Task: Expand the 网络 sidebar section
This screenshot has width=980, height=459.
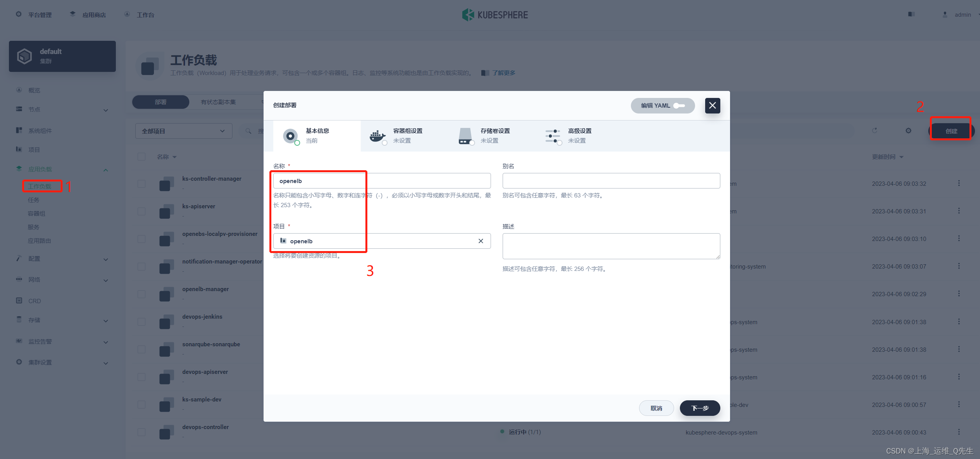Action: [62, 280]
